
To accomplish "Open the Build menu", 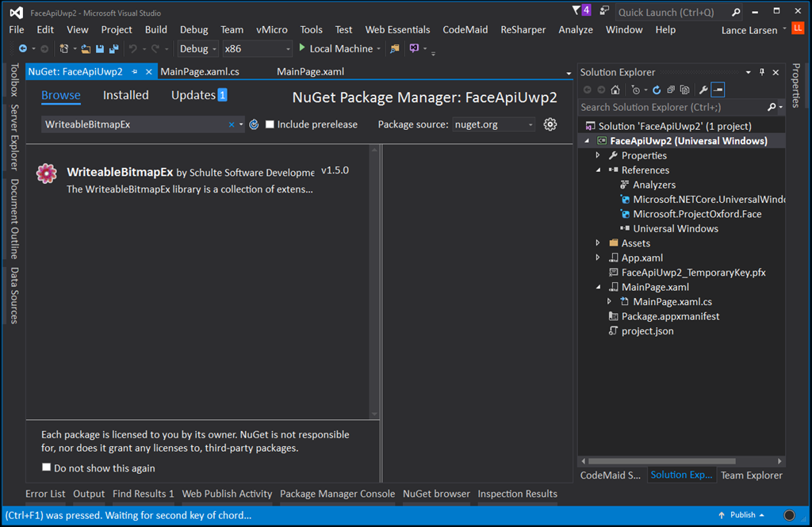I will [156, 30].
